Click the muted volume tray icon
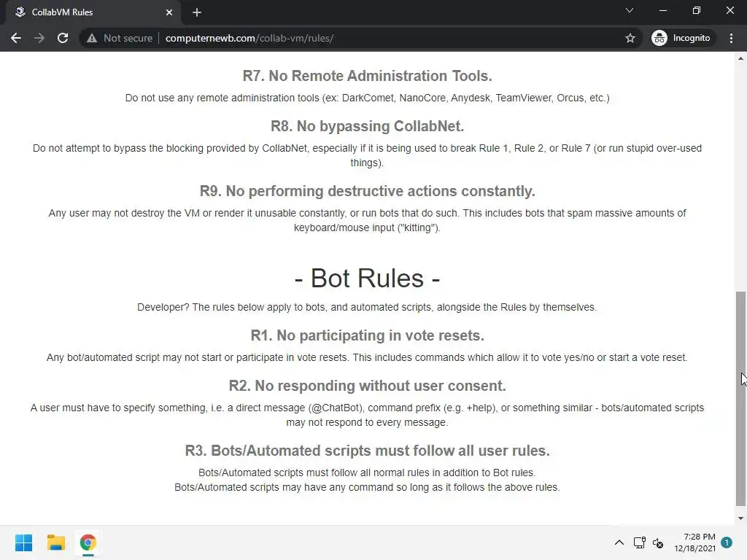The height and width of the screenshot is (560, 747). coord(658,542)
